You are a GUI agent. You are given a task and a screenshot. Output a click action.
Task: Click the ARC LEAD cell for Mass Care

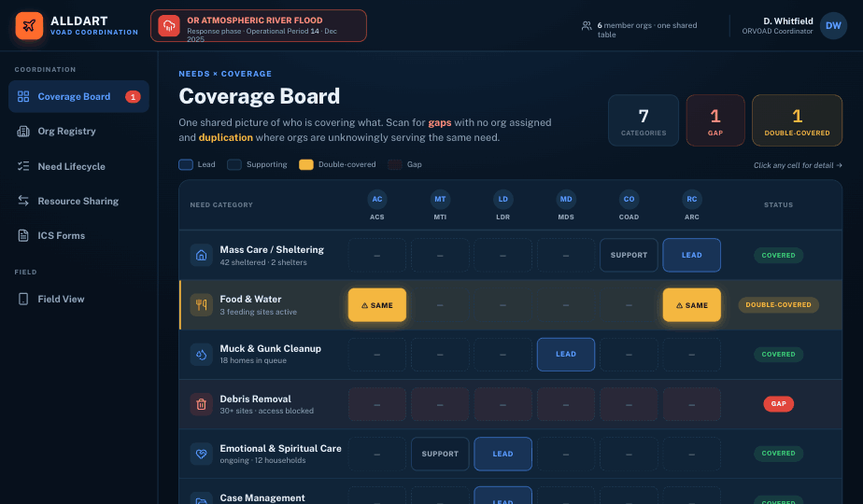[x=692, y=256]
